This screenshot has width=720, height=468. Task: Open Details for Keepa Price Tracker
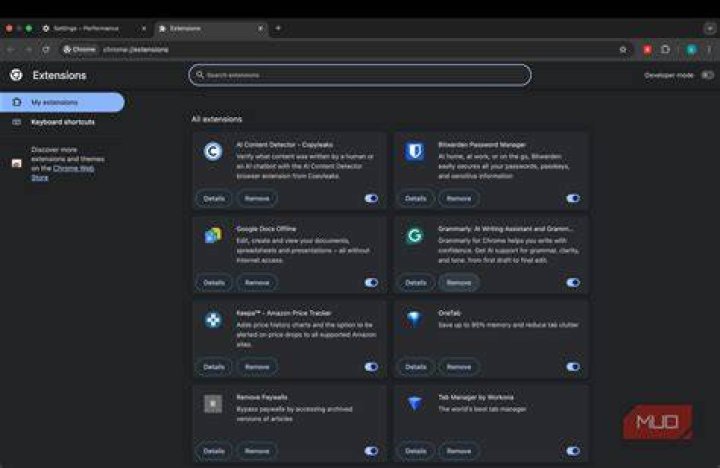[x=214, y=367]
